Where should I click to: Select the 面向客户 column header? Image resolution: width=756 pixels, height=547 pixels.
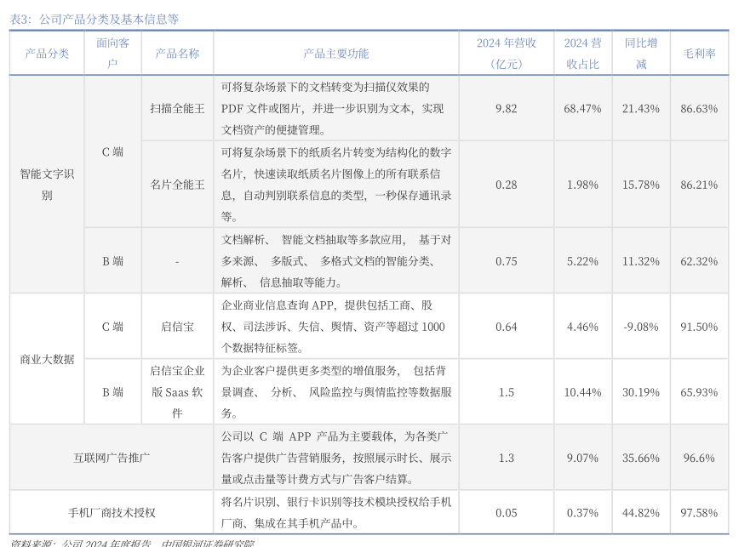(112, 54)
